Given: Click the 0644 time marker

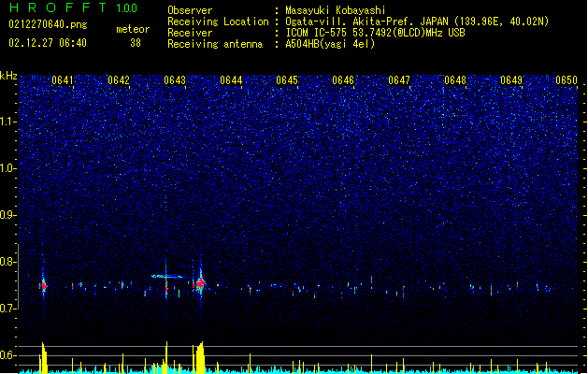Looking at the screenshot, I should [231, 80].
